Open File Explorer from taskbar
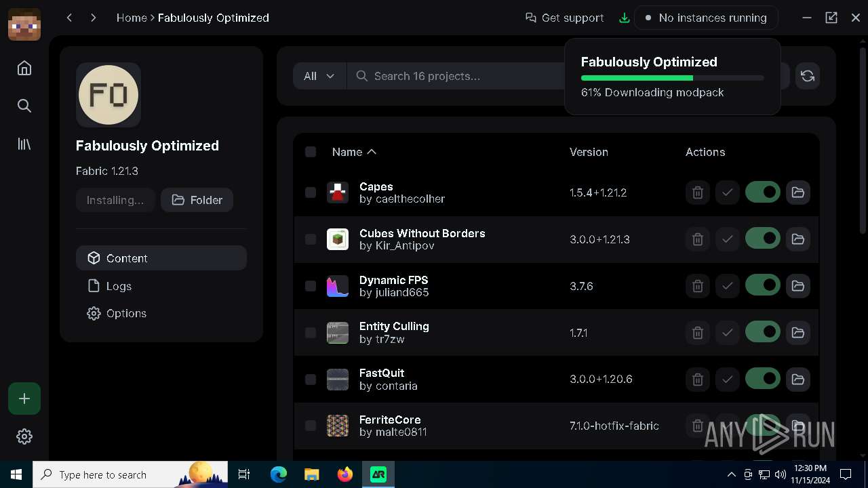Viewport: 868px width, 488px height. point(312,474)
